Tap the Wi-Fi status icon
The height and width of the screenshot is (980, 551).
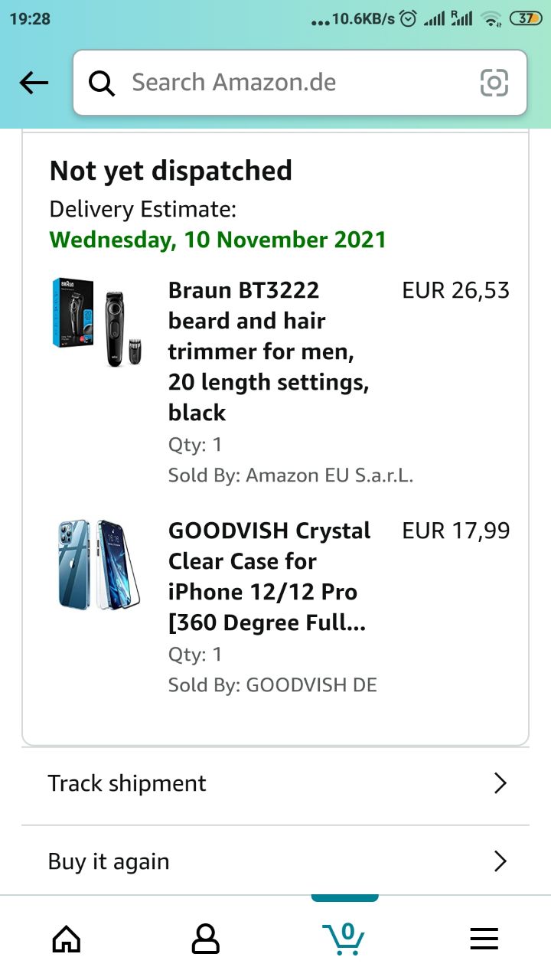pyautogui.click(x=492, y=20)
